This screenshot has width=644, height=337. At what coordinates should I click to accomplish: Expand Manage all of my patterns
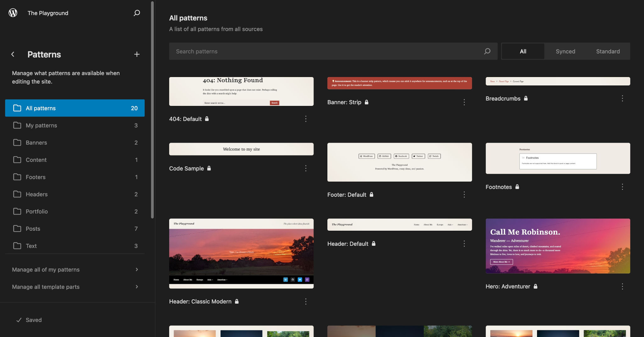(46, 269)
